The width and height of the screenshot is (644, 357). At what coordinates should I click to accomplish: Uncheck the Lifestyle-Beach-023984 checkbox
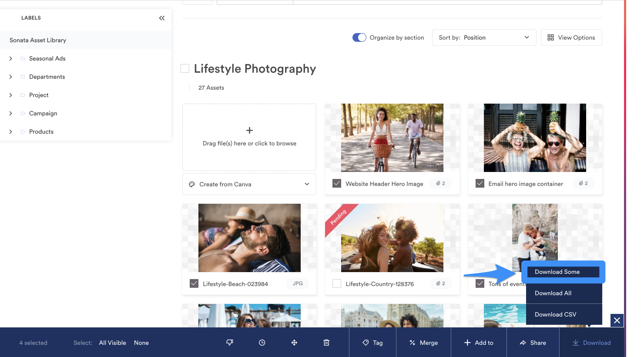pyautogui.click(x=194, y=283)
